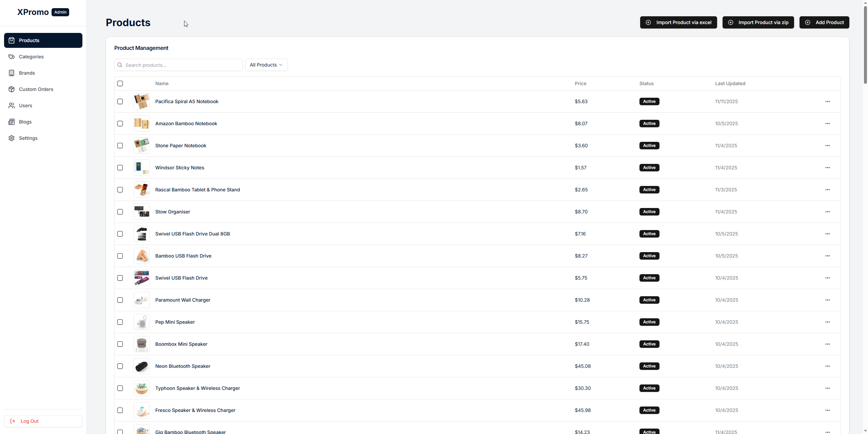
Task: Click the Custom Orders box icon
Action: pyautogui.click(x=12, y=89)
